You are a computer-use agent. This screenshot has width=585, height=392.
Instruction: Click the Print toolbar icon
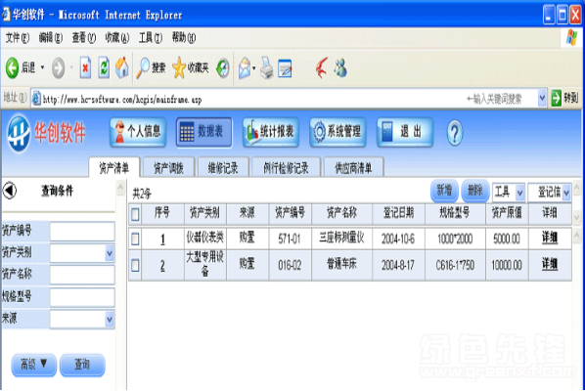pos(266,67)
